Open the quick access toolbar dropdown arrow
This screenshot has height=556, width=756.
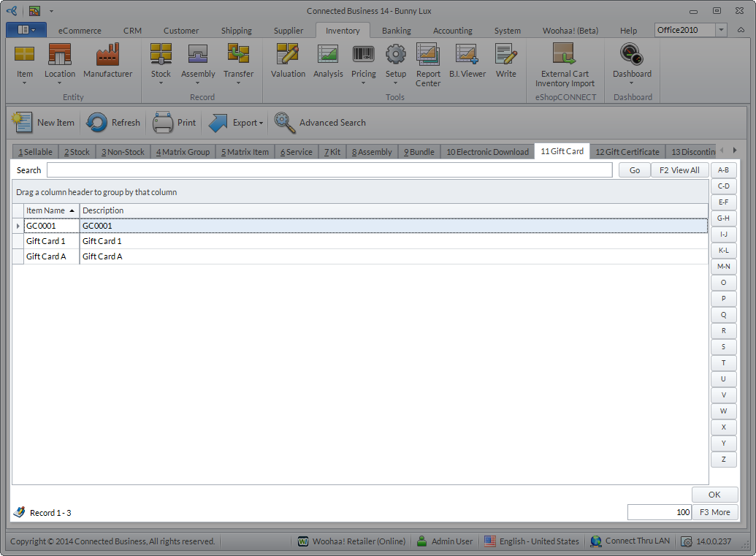[51, 11]
